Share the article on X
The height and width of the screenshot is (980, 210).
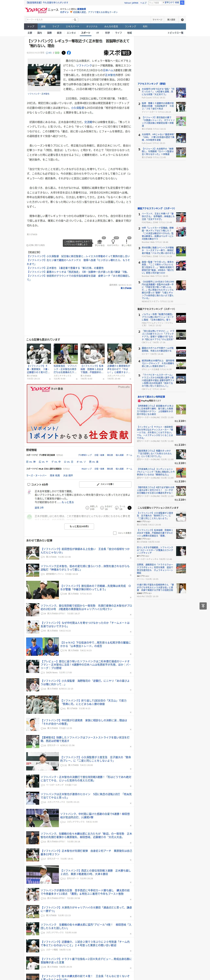point(64,53)
